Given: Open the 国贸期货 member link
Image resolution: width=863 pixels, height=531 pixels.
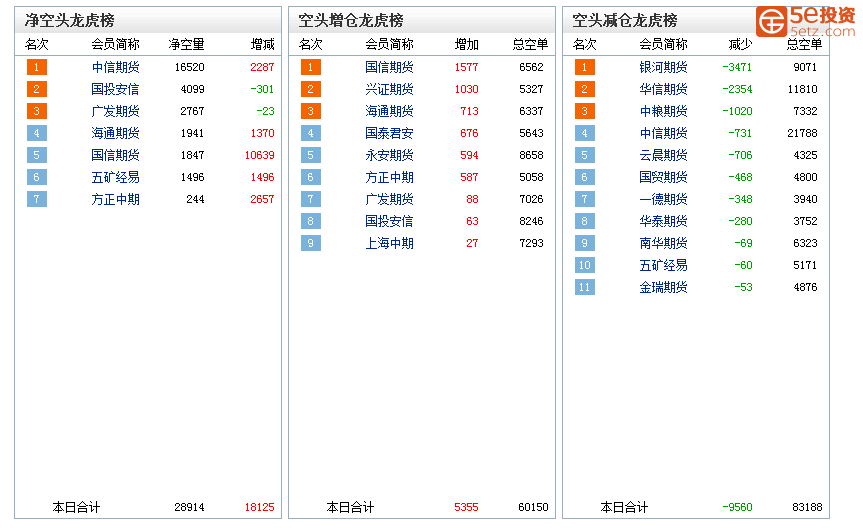Looking at the screenshot, I should pyautogui.click(x=664, y=177).
